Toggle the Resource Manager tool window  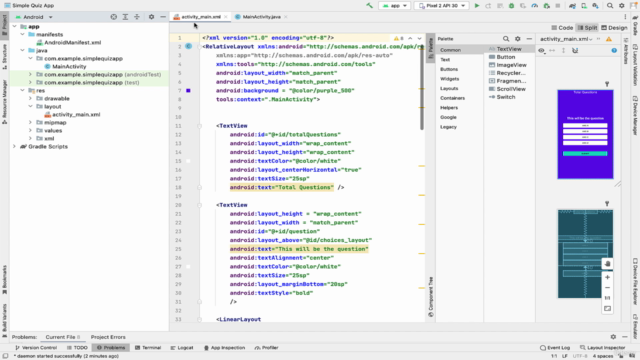[x=4, y=102]
